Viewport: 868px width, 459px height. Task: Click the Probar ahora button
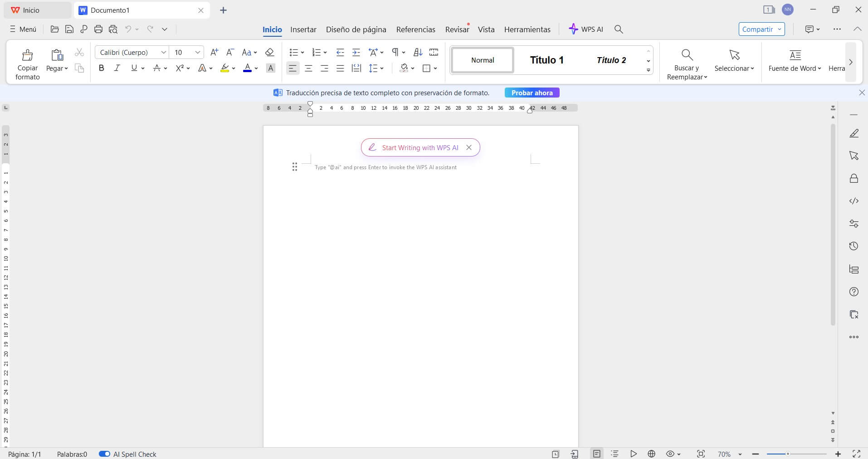pos(532,93)
